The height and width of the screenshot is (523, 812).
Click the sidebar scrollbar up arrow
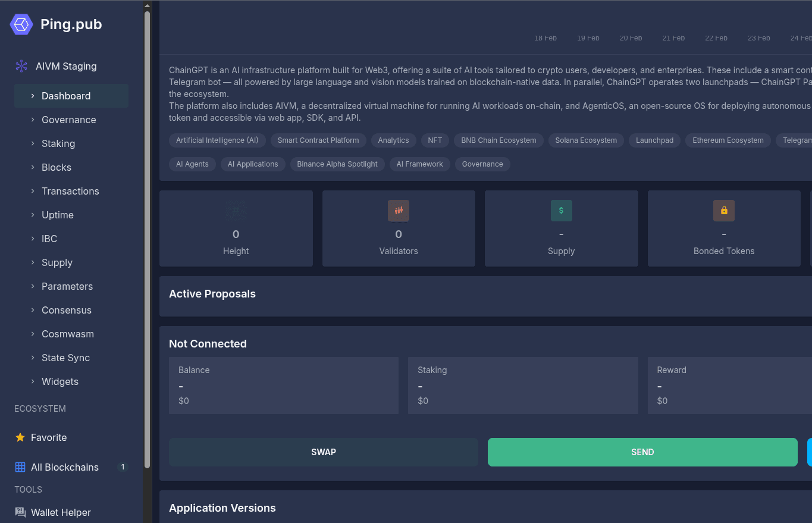coord(147,6)
